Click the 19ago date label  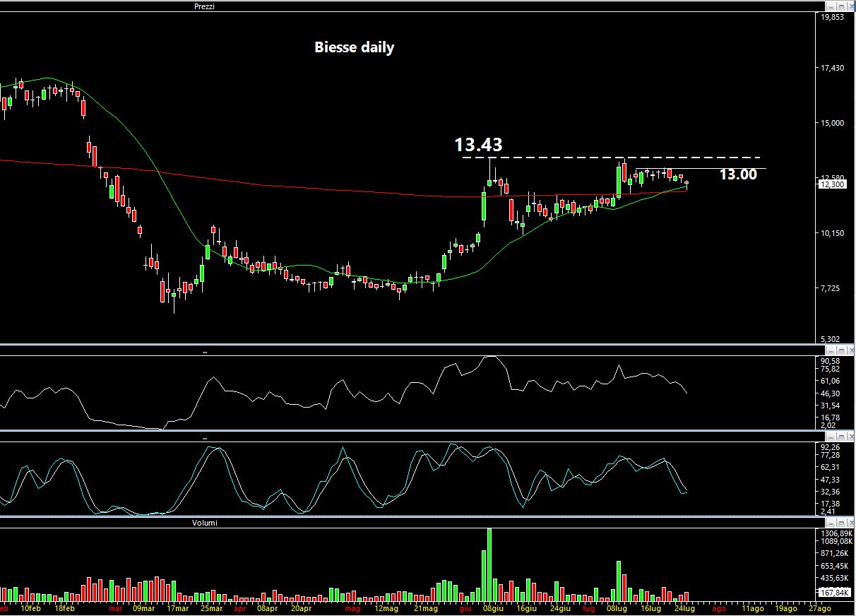[x=786, y=608]
